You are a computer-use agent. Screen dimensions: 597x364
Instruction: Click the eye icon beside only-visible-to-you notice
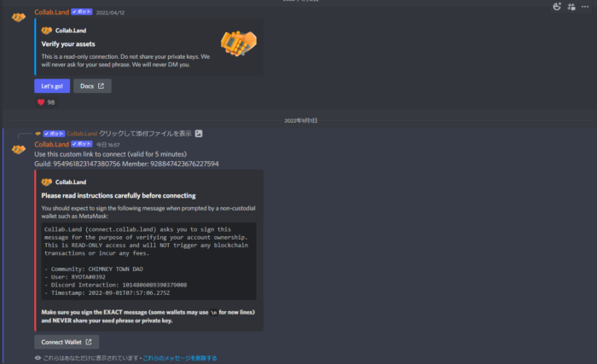(x=38, y=358)
